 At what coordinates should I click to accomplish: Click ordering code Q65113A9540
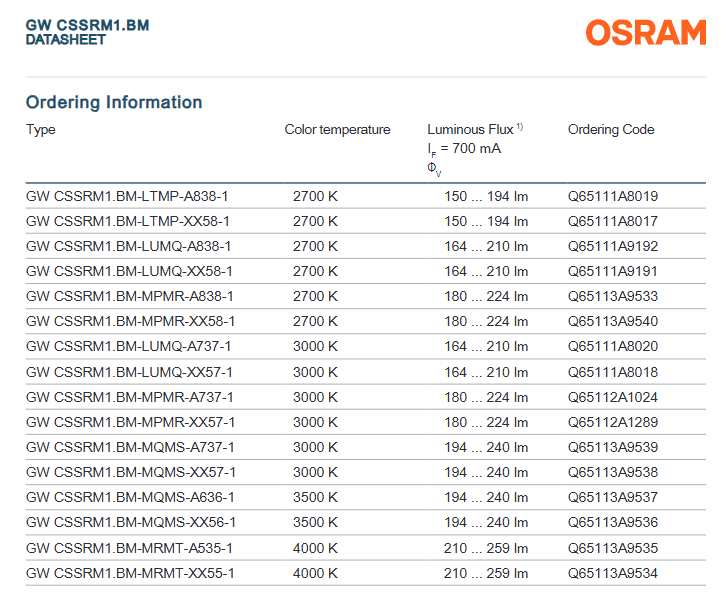(613, 321)
